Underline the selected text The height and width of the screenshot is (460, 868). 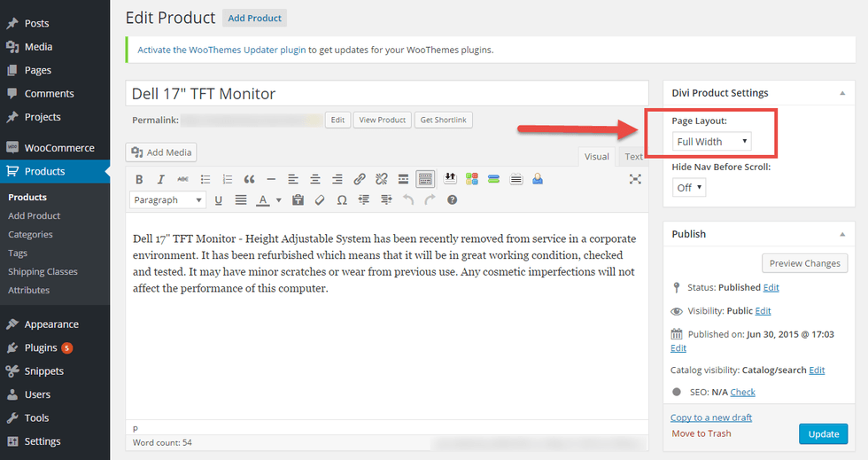219,200
